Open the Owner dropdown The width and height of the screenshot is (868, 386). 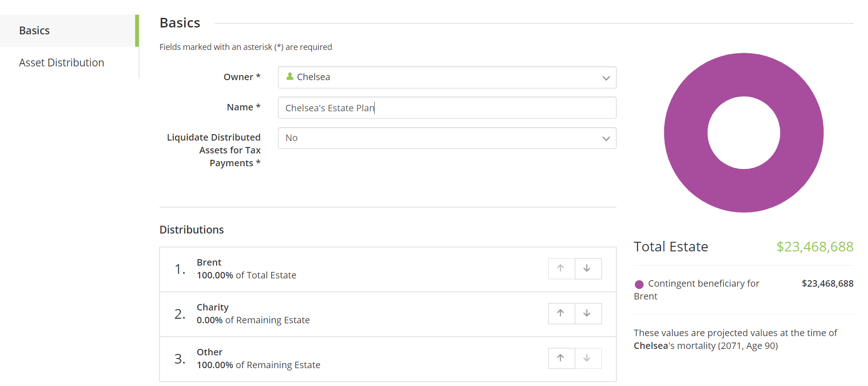[x=447, y=77]
